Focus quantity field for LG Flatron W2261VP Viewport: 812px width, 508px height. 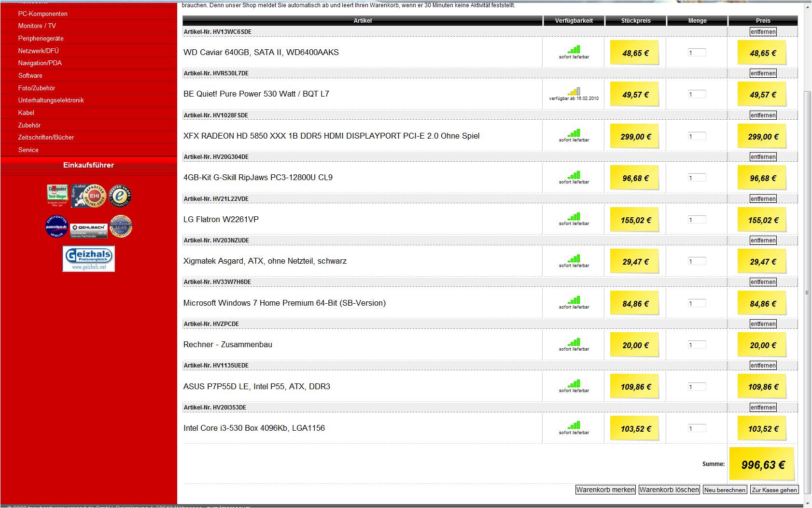click(x=697, y=220)
